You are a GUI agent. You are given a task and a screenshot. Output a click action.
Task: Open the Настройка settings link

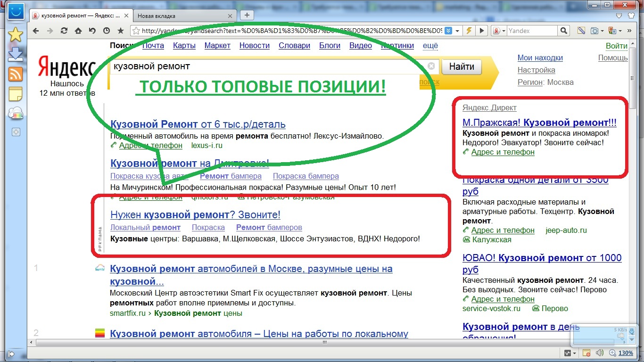(x=537, y=70)
